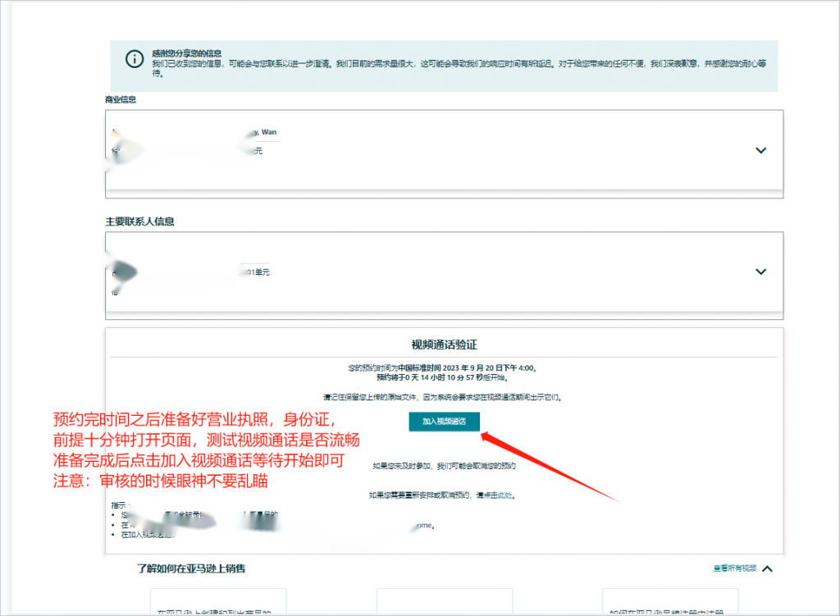Click the 感谢您分享您的信息 banner title
840x616 pixels.
tap(186, 53)
